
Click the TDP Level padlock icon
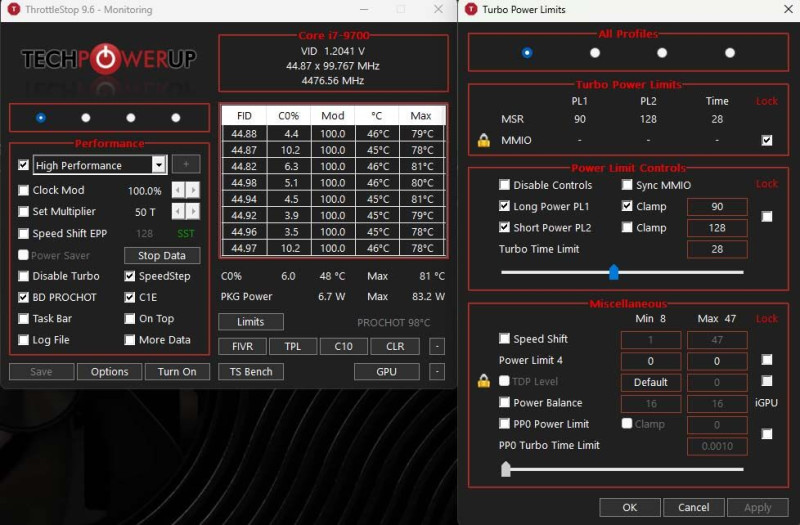tap(484, 381)
